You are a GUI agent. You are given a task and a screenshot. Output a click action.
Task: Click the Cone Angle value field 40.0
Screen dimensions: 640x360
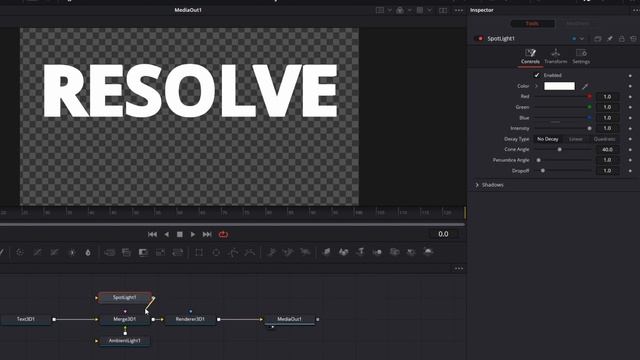607,150
